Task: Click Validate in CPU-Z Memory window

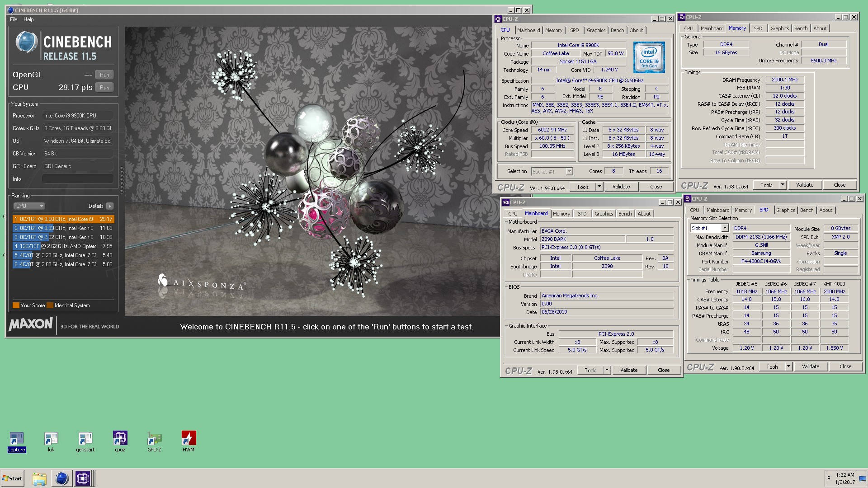Action: click(x=805, y=185)
